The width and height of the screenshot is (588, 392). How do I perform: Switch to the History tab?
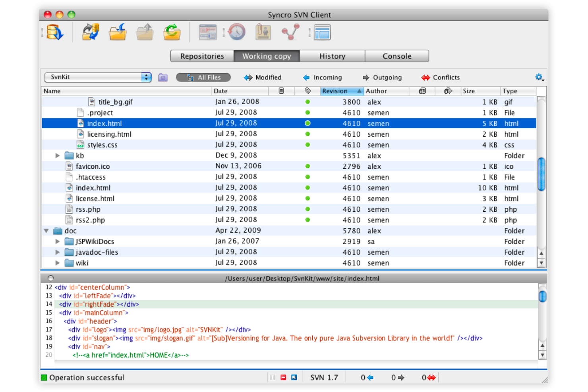(332, 56)
